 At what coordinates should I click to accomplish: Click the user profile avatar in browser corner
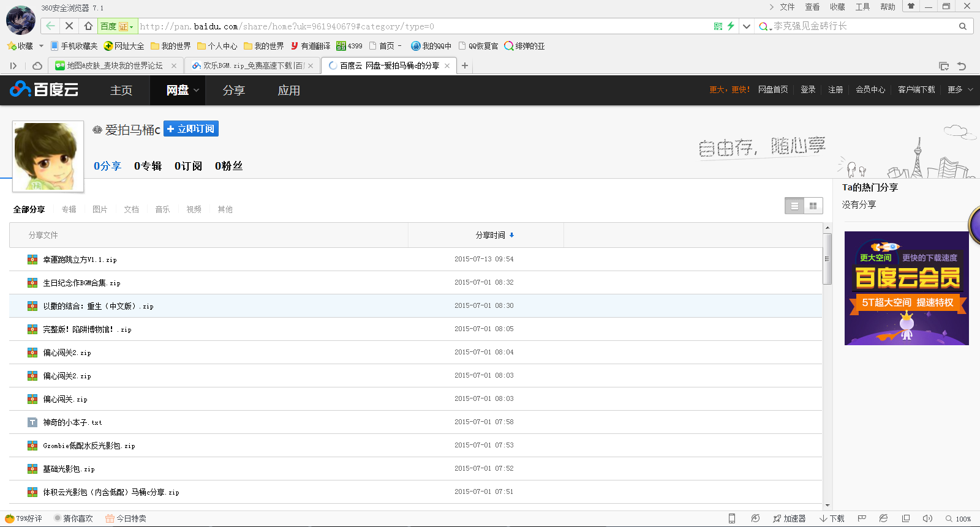pos(21,20)
